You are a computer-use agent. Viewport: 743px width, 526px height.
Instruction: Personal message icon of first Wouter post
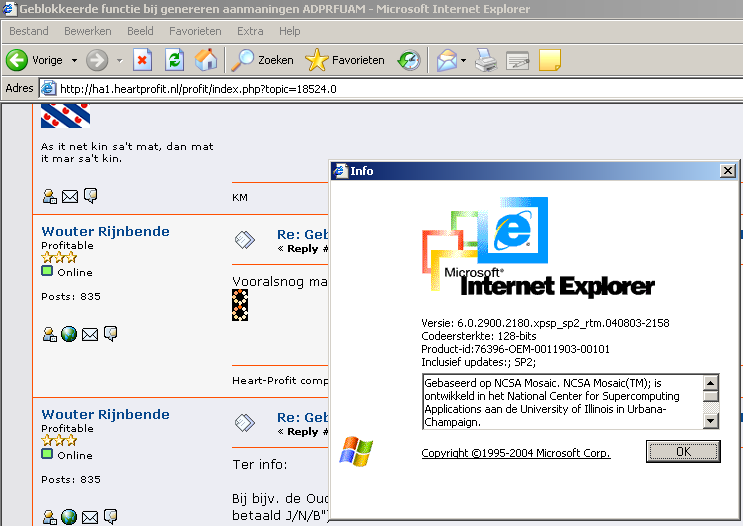pyautogui.click(x=110, y=334)
